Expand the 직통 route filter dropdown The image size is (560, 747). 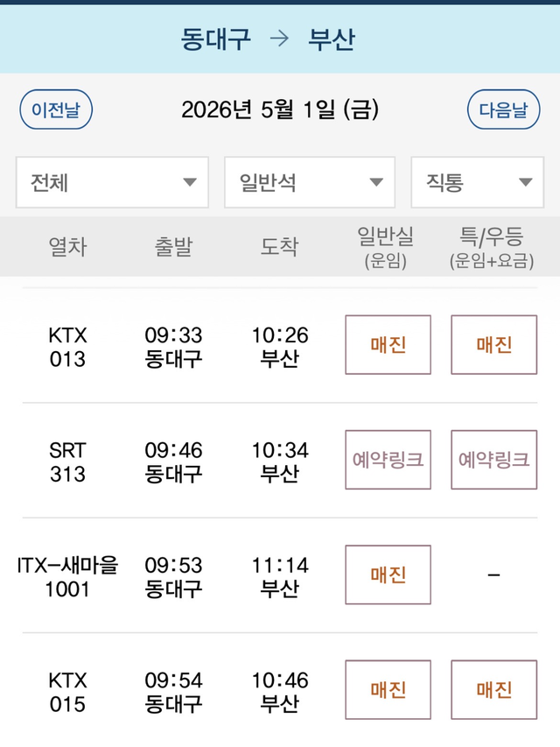pyautogui.click(x=477, y=182)
